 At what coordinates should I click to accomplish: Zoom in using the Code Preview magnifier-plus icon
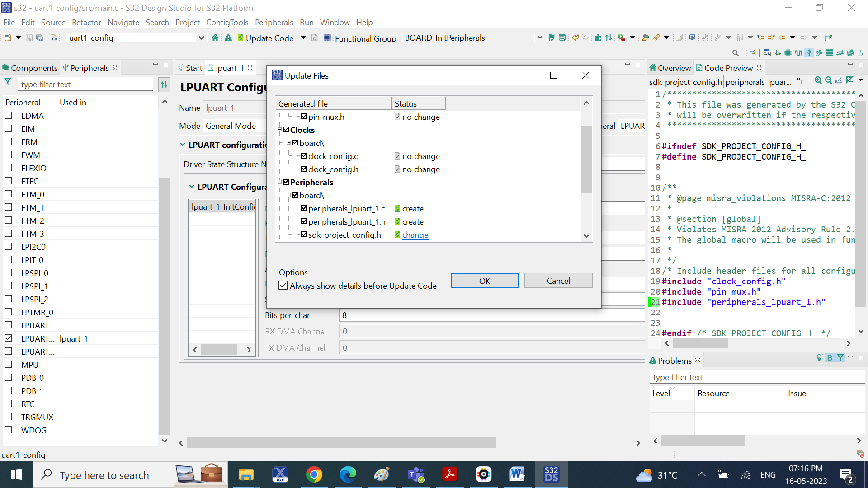pyautogui.click(x=818, y=80)
